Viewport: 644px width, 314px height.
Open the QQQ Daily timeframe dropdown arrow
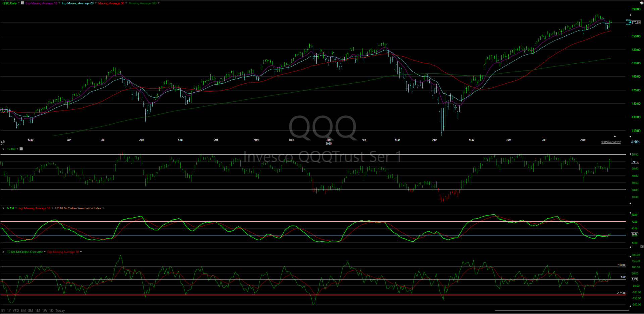(19, 3)
